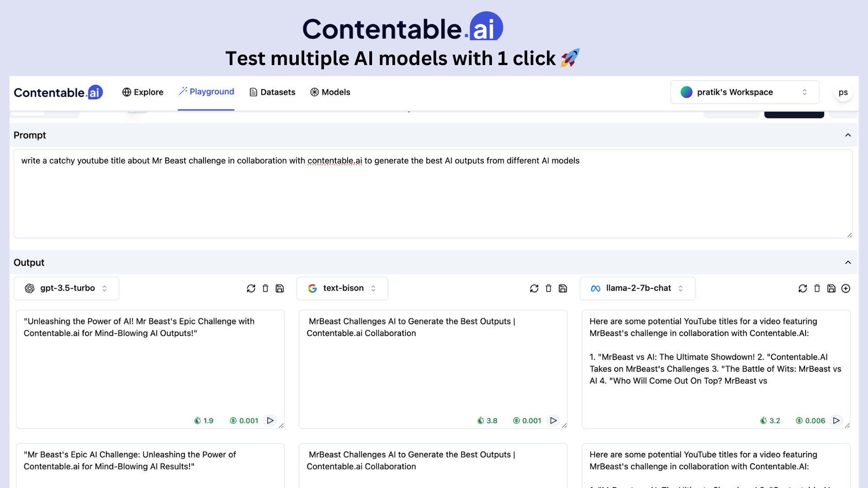Screen dimensions: 868x488
Task: Add another model column with plus icon
Action: point(845,288)
